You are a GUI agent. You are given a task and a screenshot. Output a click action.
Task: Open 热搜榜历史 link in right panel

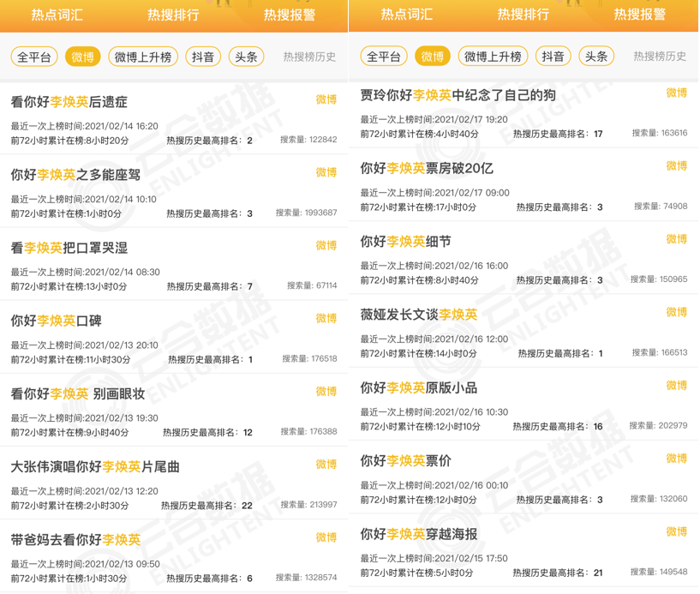point(660,57)
